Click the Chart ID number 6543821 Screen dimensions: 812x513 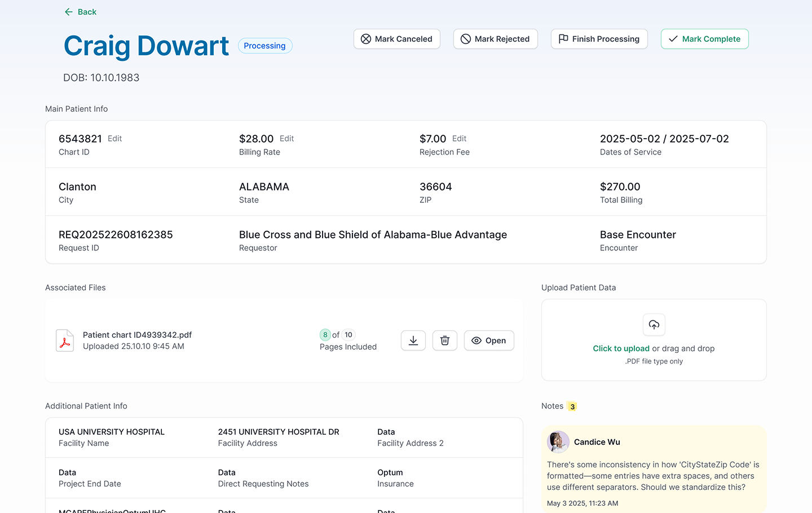(x=80, y=139)
